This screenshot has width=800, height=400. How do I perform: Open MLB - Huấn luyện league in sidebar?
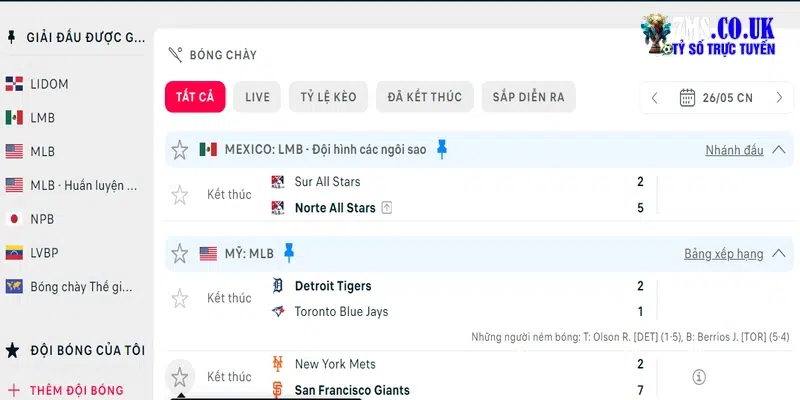tap(84, 186)
